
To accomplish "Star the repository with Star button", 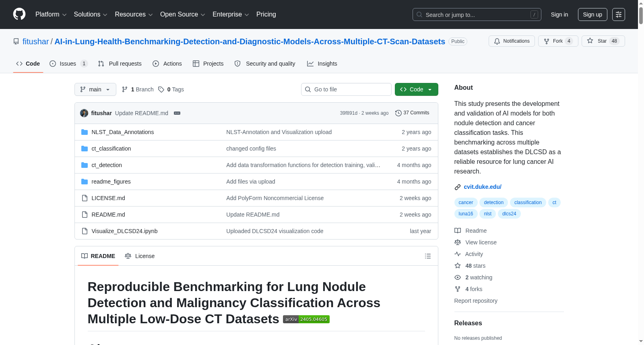I will pyautogui.click(x=603, y=41).
